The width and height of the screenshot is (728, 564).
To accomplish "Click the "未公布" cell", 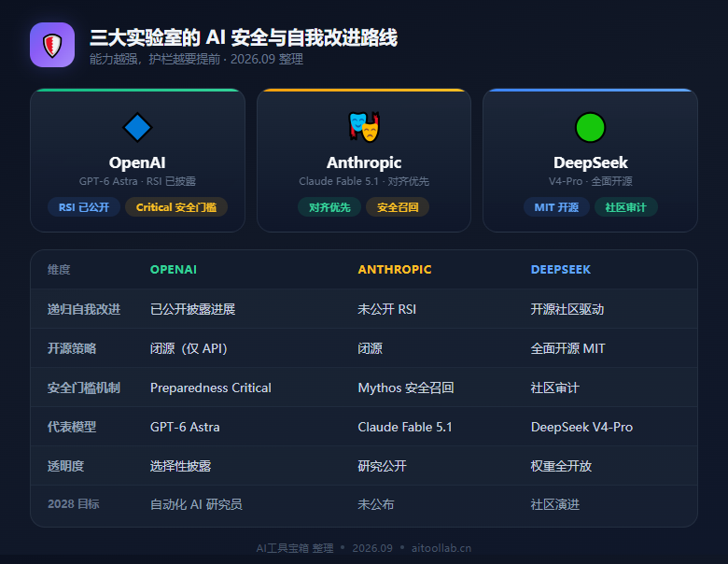I will point(376,504).
